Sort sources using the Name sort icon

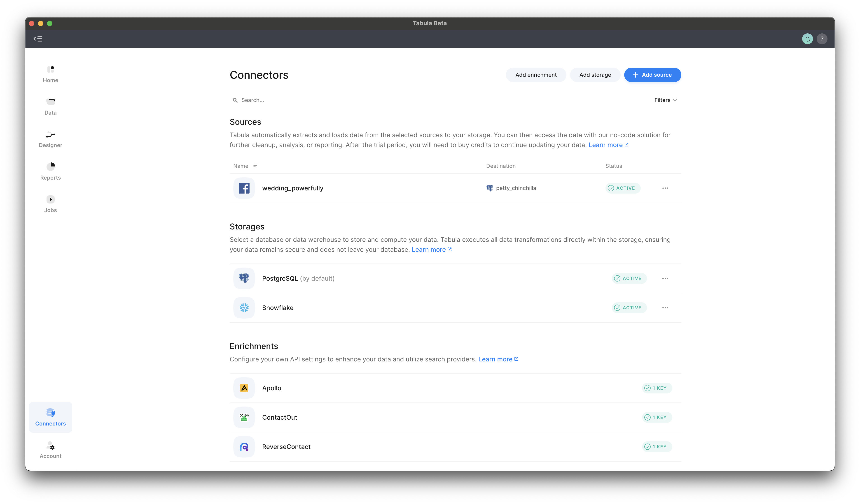click(256, 166)
